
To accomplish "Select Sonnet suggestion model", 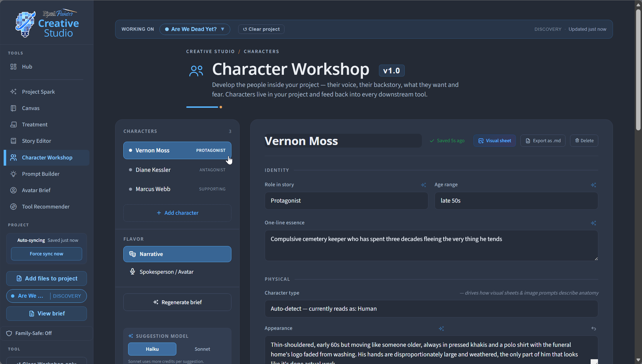I will 202,349.
